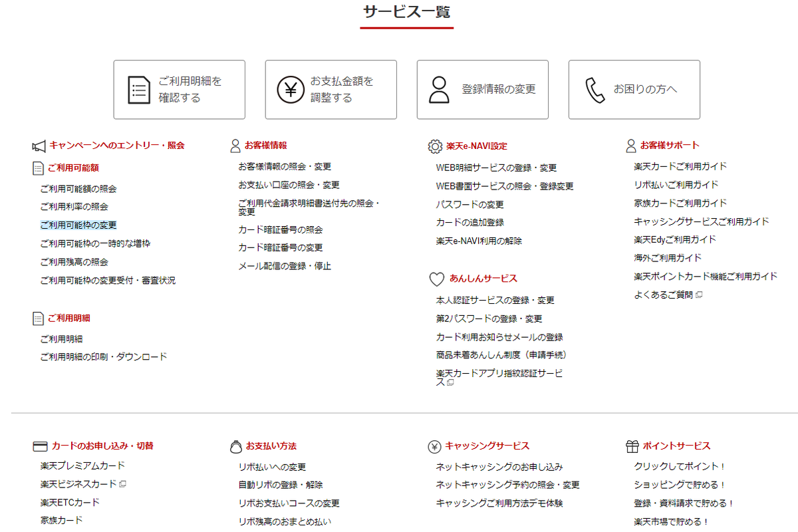Click the person icon next to お客様情報 heading
The height and width of the screenshot is (532, 798).
coord(235,146)
